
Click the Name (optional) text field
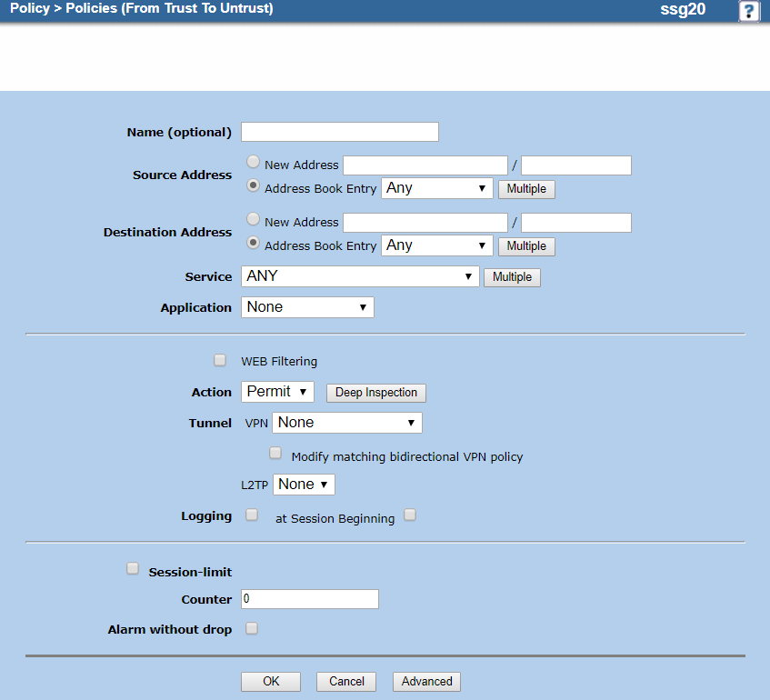pos(339,132)
